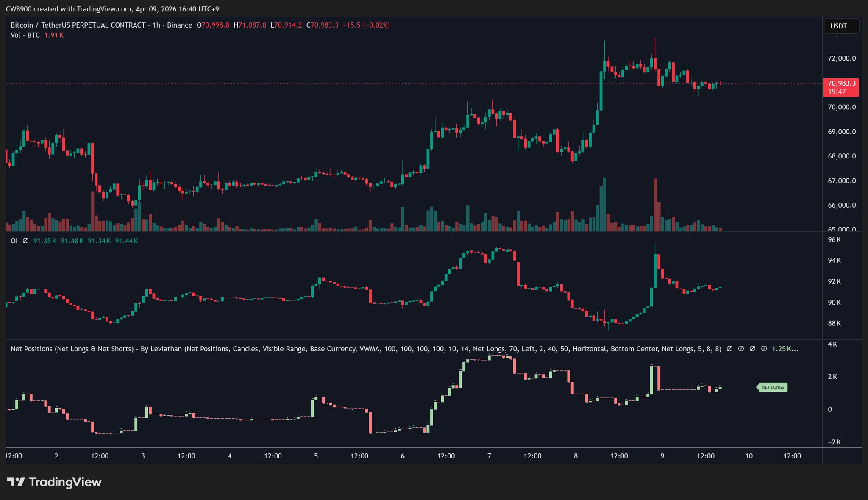Click the TradingView.com attribution text at top

click(x=103, y=9)
